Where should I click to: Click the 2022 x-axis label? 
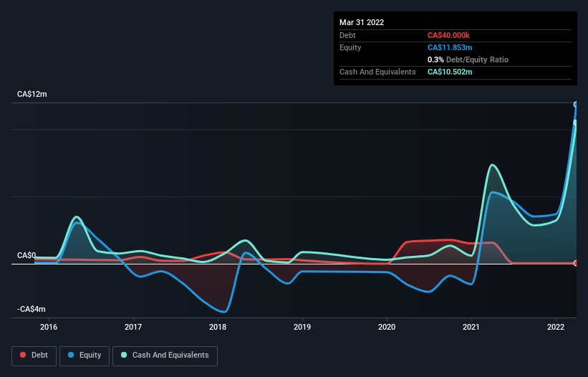[x=555, y=327]
